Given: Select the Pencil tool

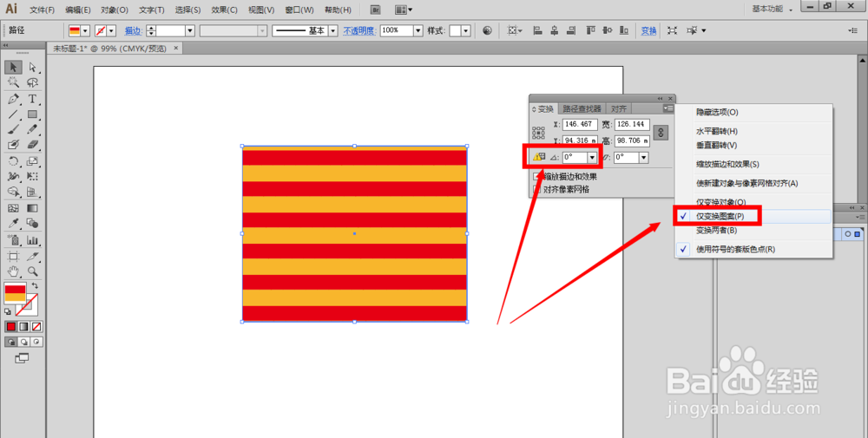Looking at the screenshot, I should tap(32, 129).
